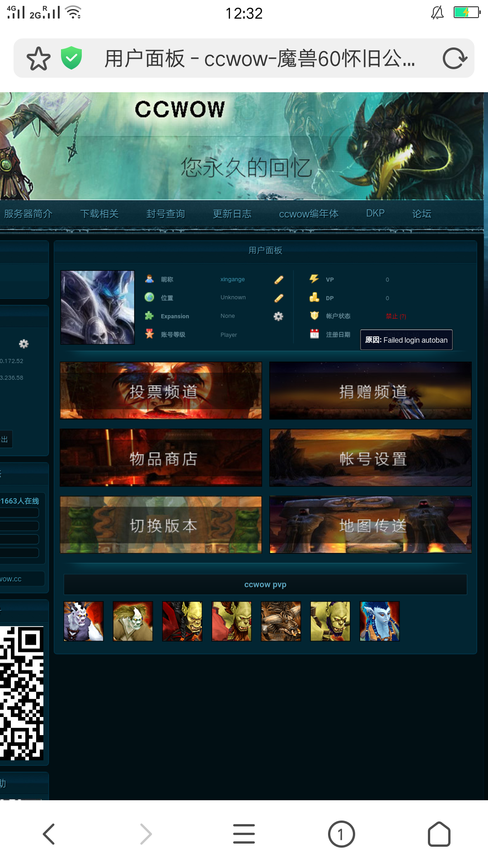Click the left sidebar gear icon
Viewport: 488px width, 868px height.
[23, 344]
